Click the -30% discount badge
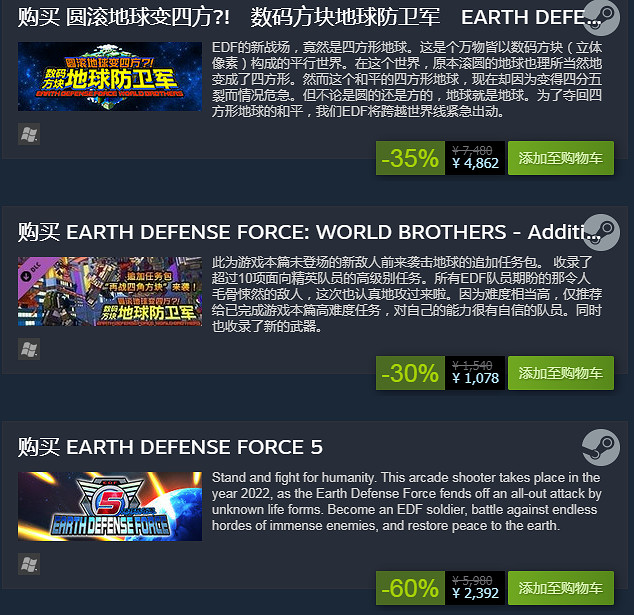The height and width of the screenshot is (615, 634). (x=410, y=373)
